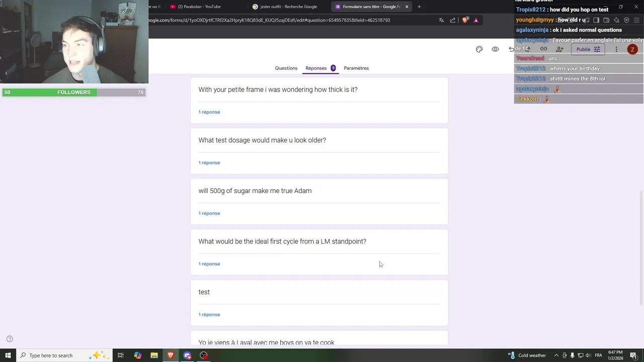Click the microphone system tray icon
The width and height of the screenshot is (644, 362).
tap(572, 355)
